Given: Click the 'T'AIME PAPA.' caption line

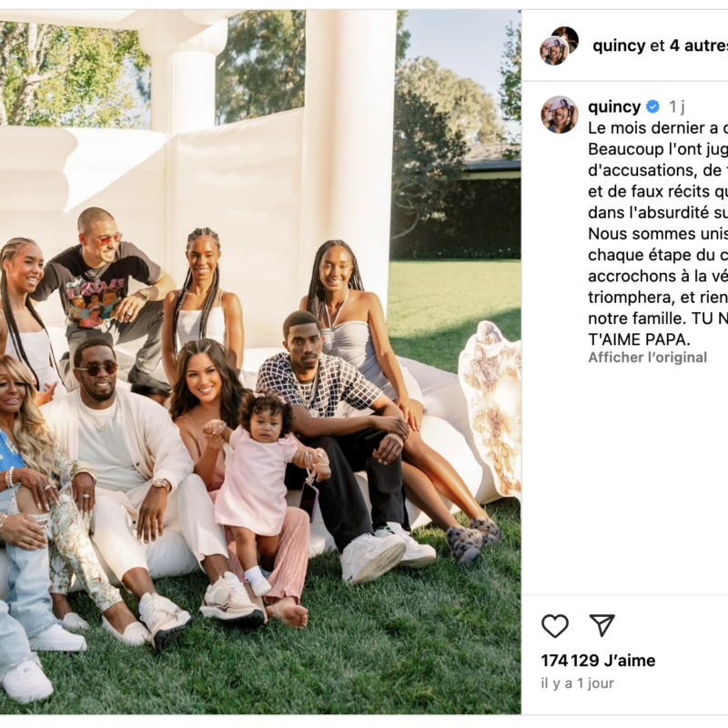Looking at the screenshot, I should tap(639, 339).
